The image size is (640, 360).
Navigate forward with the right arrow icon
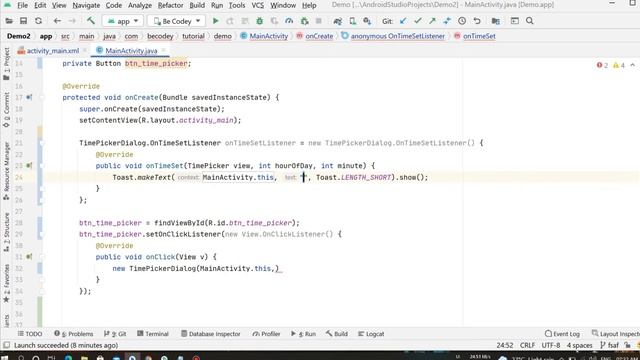(72, 21)
